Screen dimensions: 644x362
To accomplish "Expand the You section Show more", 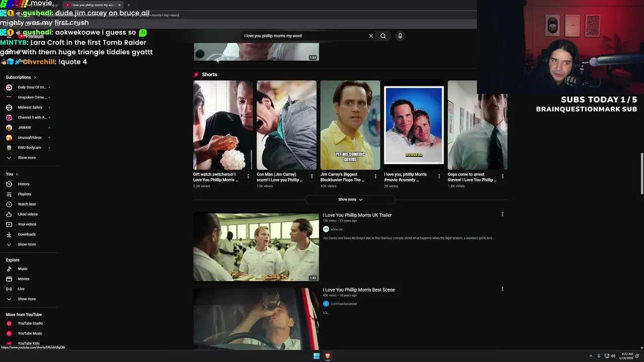I will 27,244.
